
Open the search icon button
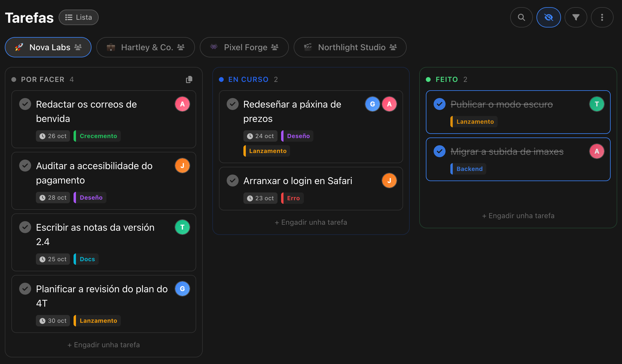(521, 17)
